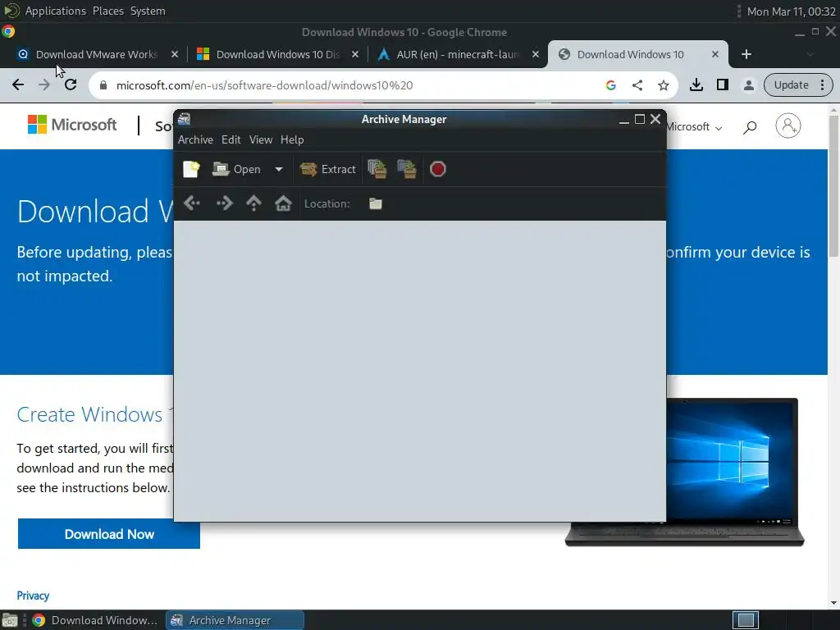
Task: Click the search magnifier on Microsoft's page
Action: click(x=750, y=127)
